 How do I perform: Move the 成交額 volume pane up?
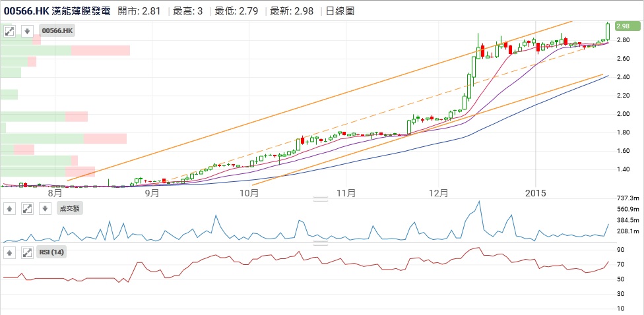10,209
